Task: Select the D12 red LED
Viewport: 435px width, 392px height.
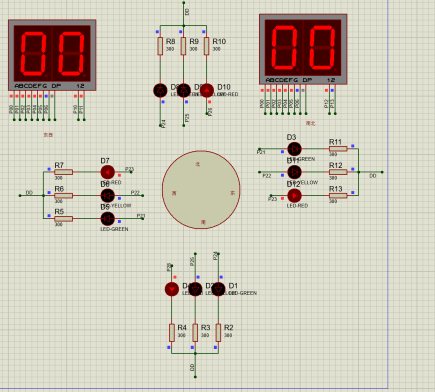Action: [294, 196]
